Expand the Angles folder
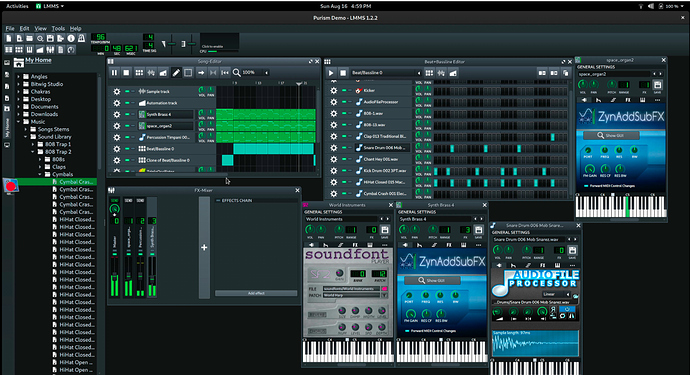The height and width of the screenshot is (375, 690). click(x=18, y=77)
